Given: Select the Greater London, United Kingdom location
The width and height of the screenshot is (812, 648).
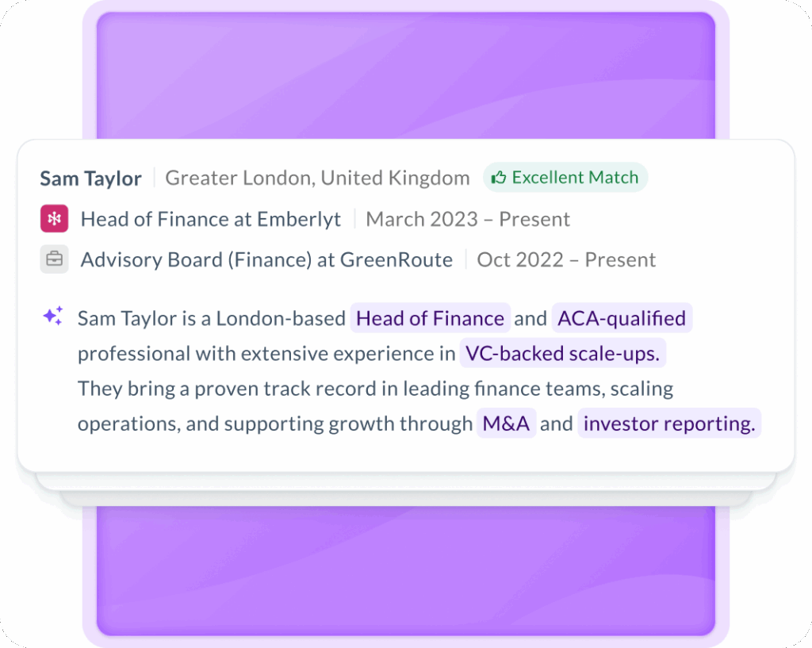Looking at the screenshot, I should pyautogui.click(x=317, y=178).
